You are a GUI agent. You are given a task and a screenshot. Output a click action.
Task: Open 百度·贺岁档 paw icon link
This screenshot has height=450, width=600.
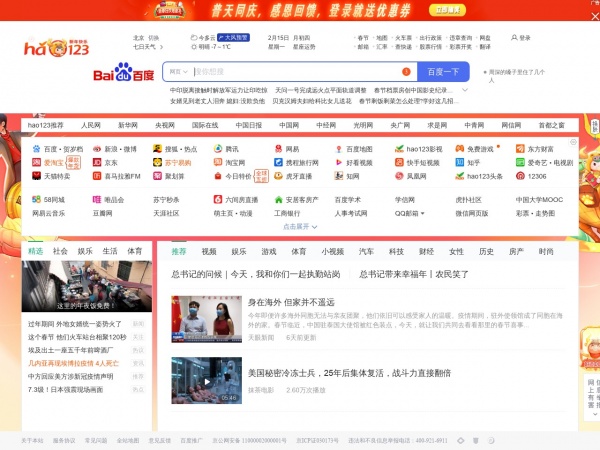click(36, 149)
